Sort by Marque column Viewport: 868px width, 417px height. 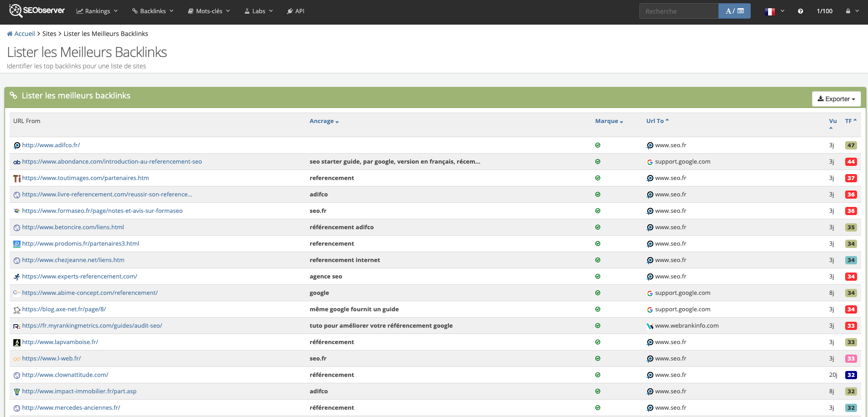(x=609, y=121)
